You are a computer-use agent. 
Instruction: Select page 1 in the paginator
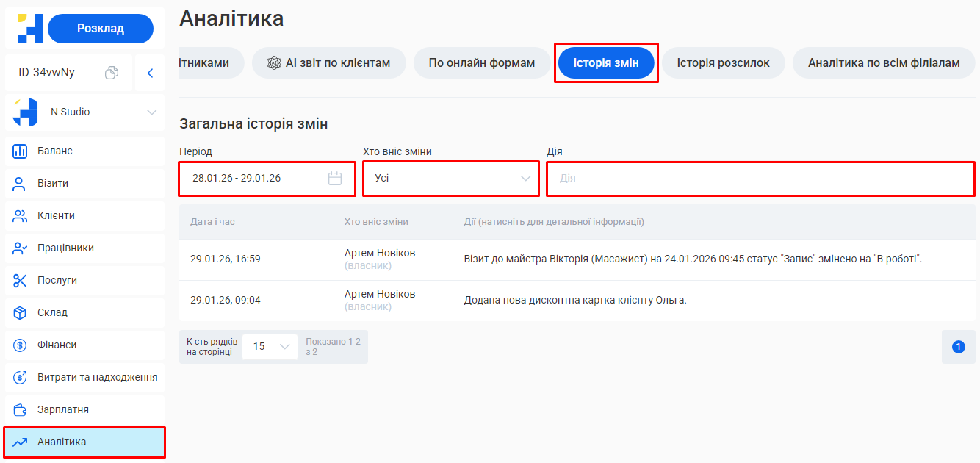[x=958, y=346]
